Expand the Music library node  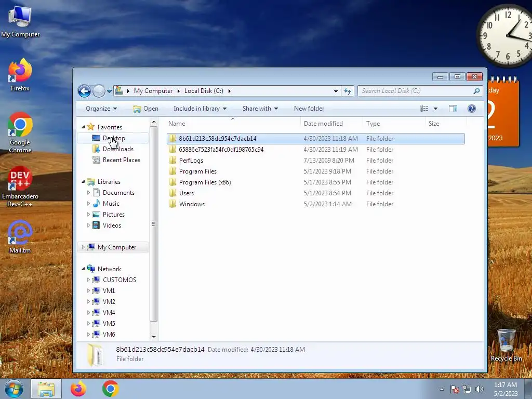(x=88, y=204)
